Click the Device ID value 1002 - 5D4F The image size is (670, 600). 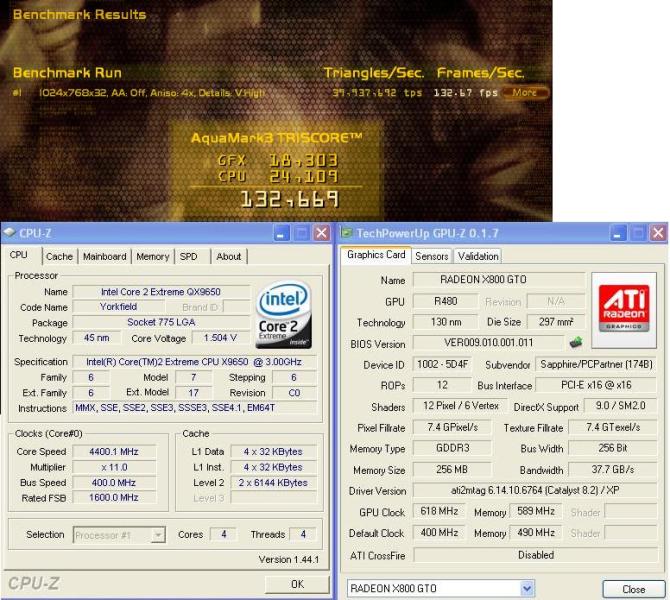click(x=442, y=364)
